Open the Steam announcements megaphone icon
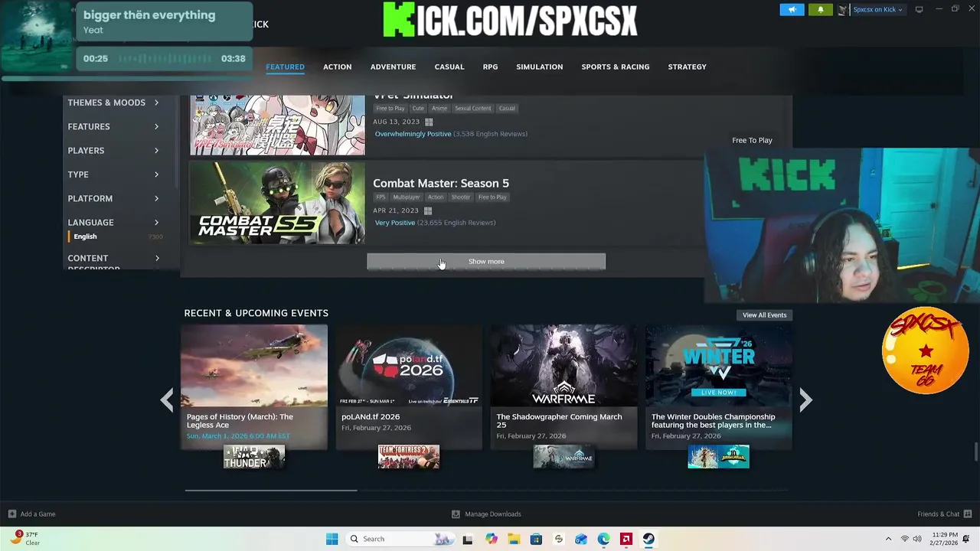Screen dimensions: 980x551 tap(792, 10)
